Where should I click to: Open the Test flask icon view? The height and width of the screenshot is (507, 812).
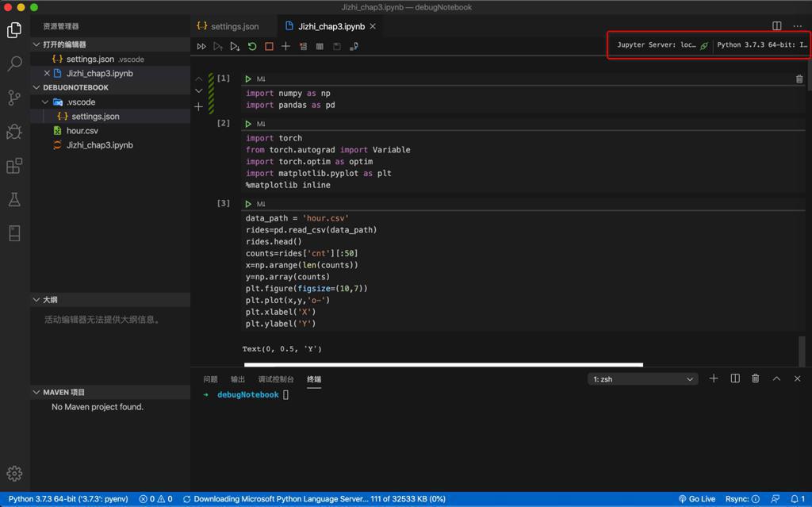coord(14,200)
